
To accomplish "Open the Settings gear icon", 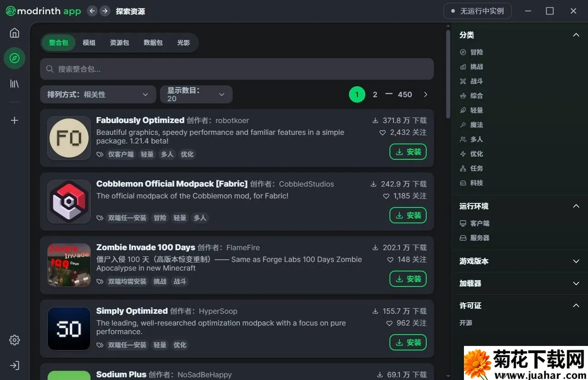I will tap(15, 340).
